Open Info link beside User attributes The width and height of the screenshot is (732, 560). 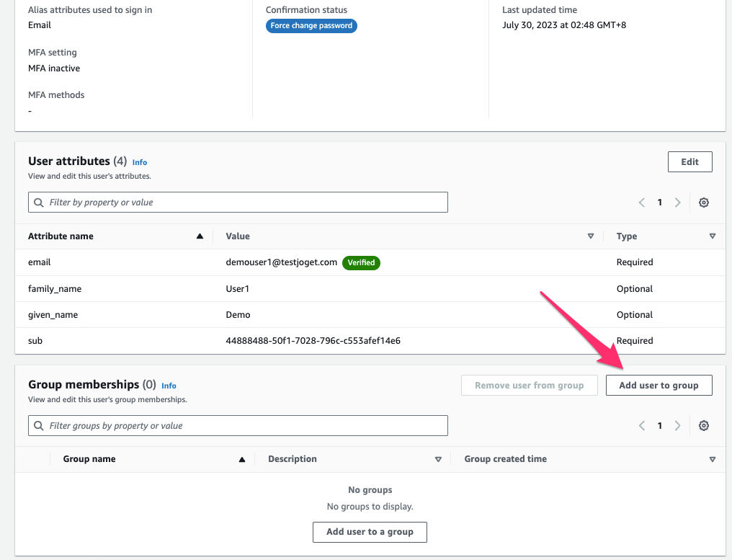click(140, 163)
